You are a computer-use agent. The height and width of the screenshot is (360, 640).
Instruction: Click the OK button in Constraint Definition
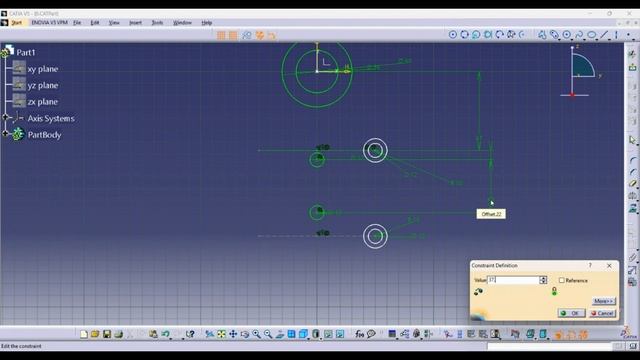click(x=571, y=313)
